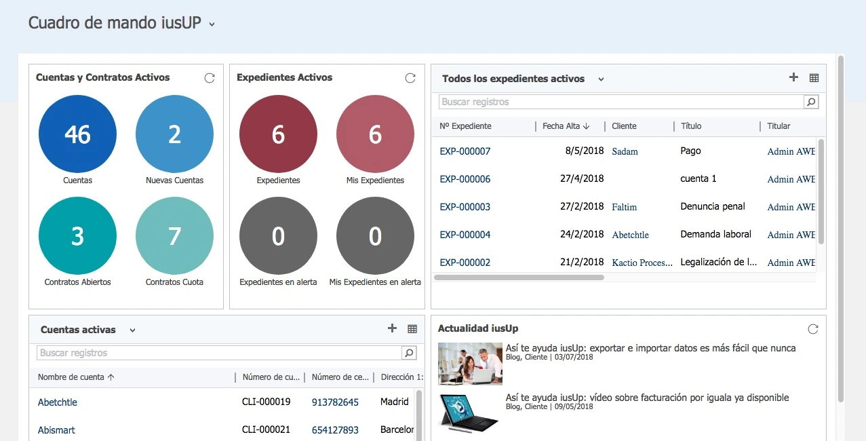The height and width of the screenshot is (441, 868).
Task: Open the Cuentas activas view selector
Action: click(x=132, y=330)
